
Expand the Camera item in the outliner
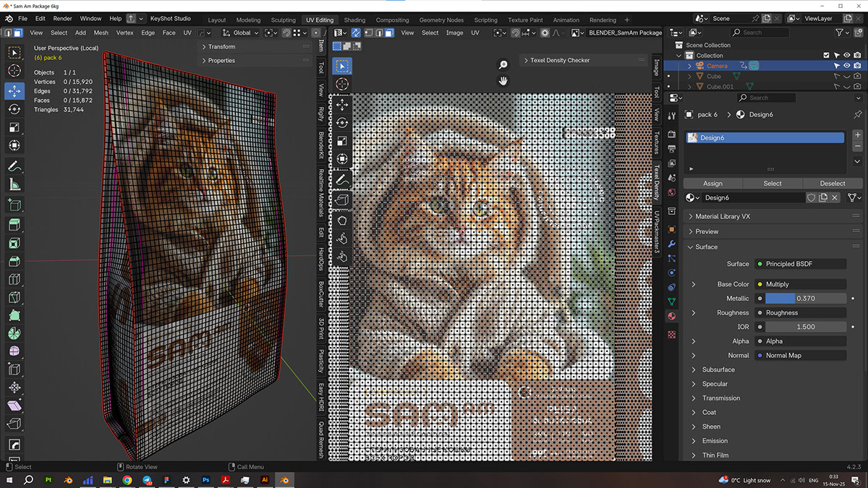click(690, 65)
